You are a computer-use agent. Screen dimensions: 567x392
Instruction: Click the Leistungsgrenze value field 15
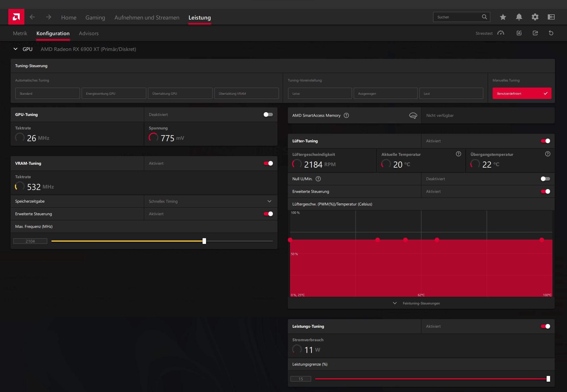tap(301, 379)
